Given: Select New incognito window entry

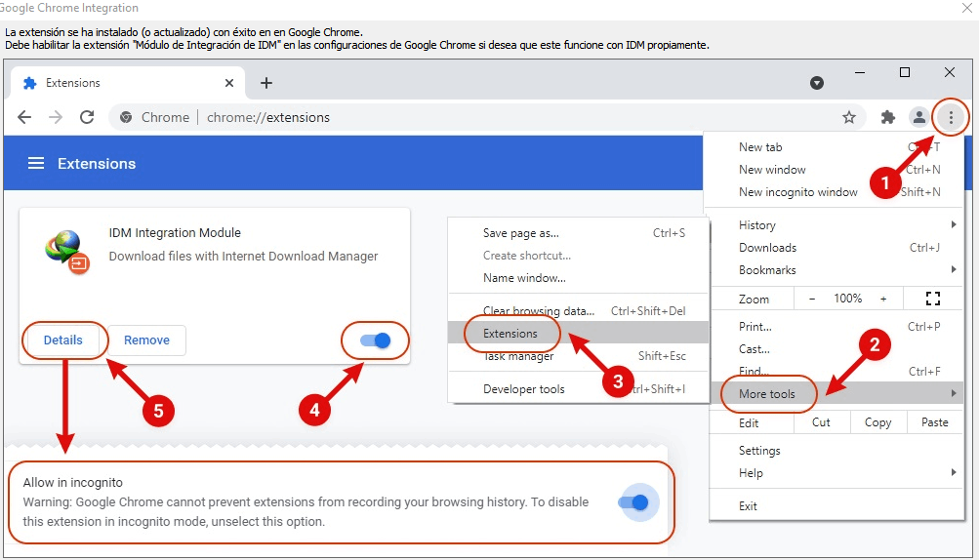Looking at the screenshot, I should pos(834,192).
